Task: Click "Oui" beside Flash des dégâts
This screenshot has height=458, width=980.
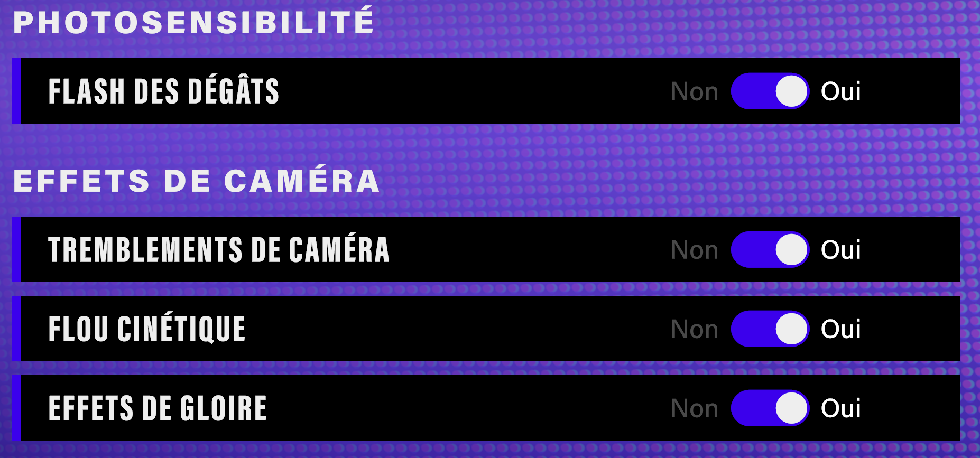Action: point(840,91)
